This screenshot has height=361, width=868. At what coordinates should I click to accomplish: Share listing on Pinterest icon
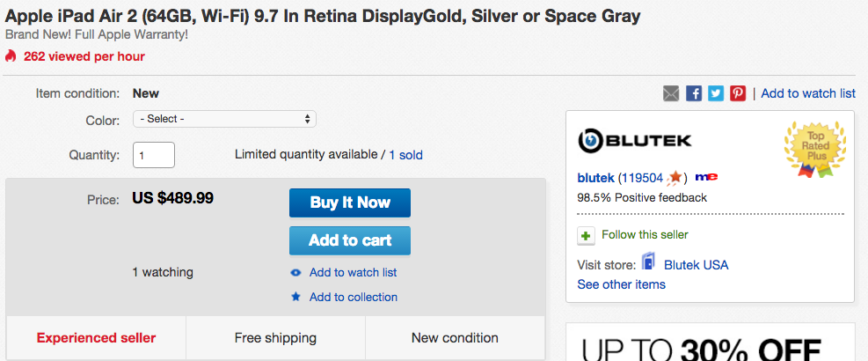pyautogui.click(x=738, y=93)
